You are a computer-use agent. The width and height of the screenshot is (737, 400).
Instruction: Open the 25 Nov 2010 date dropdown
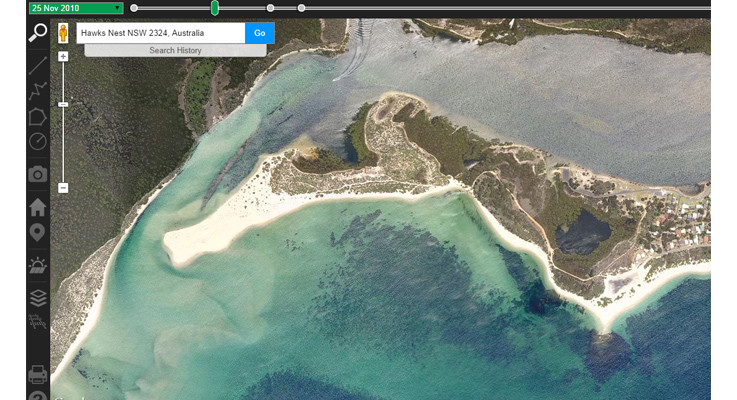click(76, 8)
